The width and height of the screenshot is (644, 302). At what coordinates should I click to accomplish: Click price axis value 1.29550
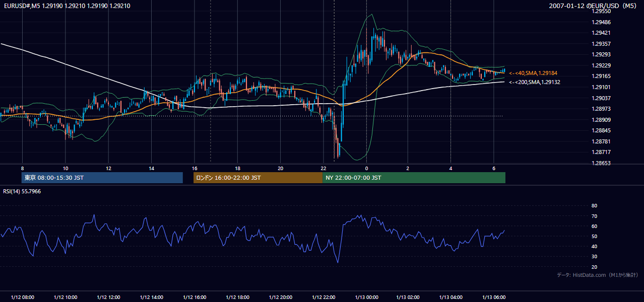point(601,11)
